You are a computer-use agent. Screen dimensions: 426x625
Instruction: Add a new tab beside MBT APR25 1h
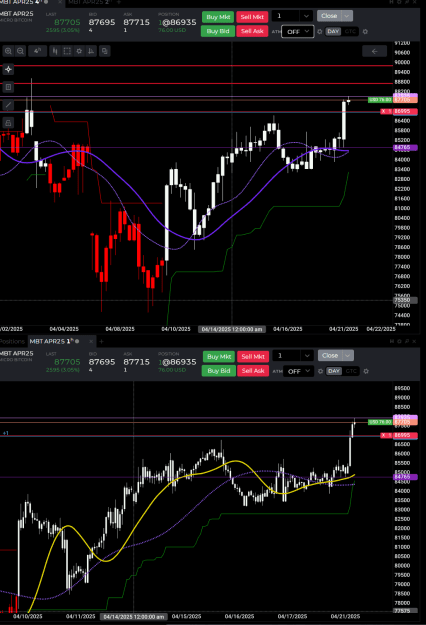(x=101, y=342)
